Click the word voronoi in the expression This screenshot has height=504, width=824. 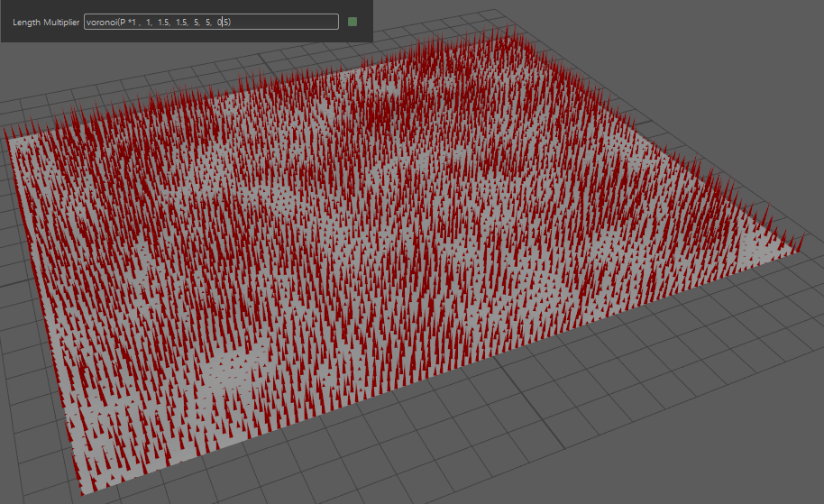102,22
